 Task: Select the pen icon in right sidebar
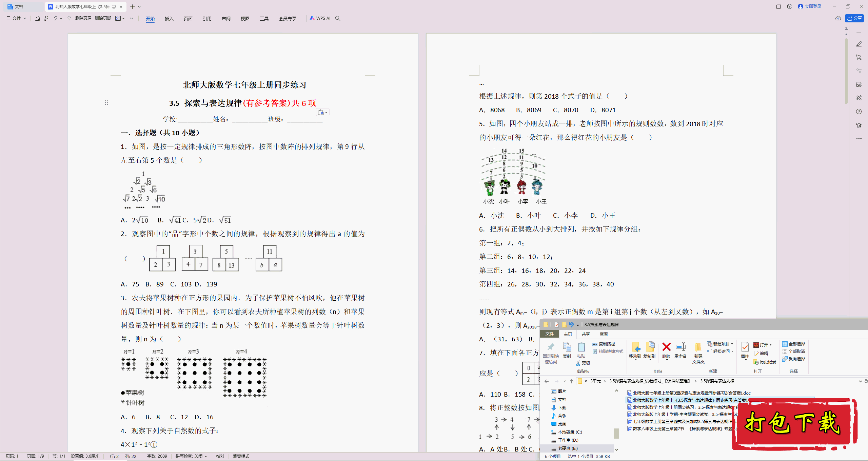point(859,44)
